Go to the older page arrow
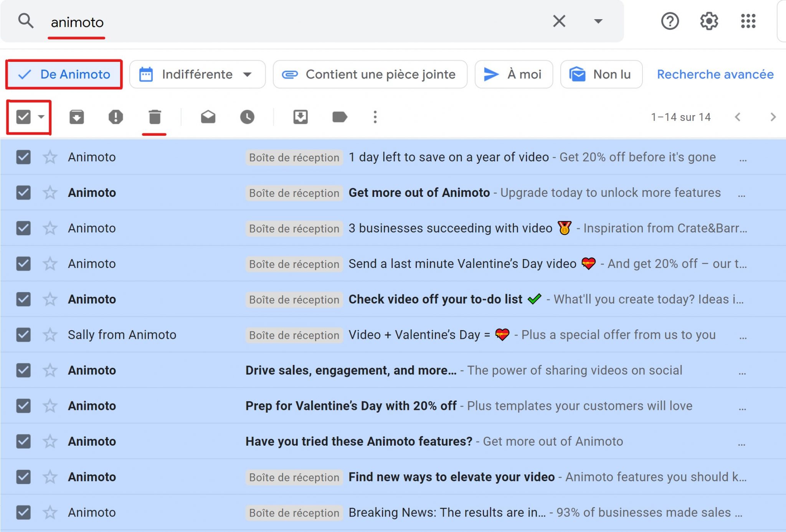Image resolution: width=786 pixels, height=532 pixels. [773, 117]
